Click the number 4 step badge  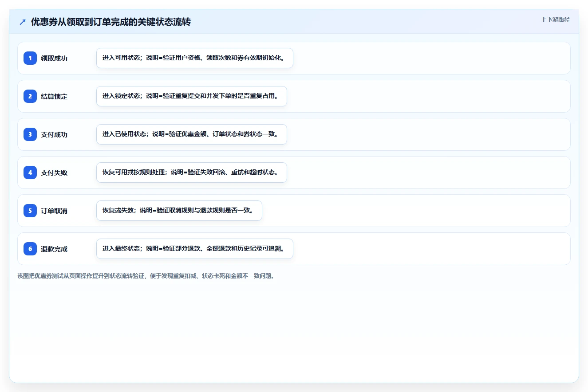tap(30, 172)
